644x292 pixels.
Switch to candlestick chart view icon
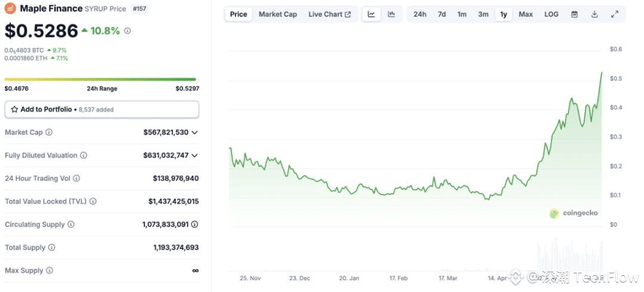click(392, 14)
